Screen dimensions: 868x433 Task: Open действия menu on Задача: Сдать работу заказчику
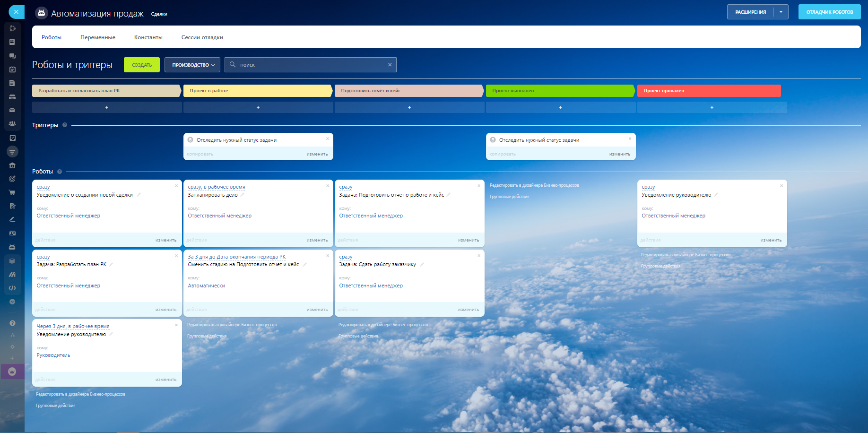click(348, 310)
